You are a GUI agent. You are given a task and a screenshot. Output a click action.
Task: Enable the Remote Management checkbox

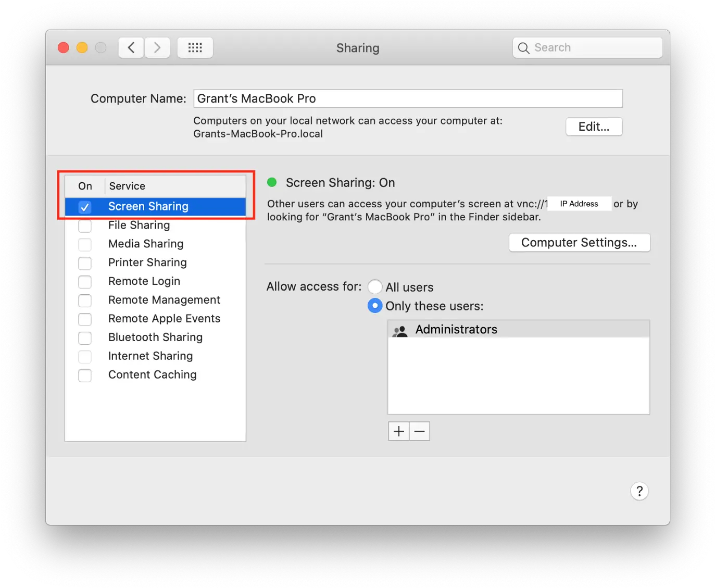click(85, 301)
